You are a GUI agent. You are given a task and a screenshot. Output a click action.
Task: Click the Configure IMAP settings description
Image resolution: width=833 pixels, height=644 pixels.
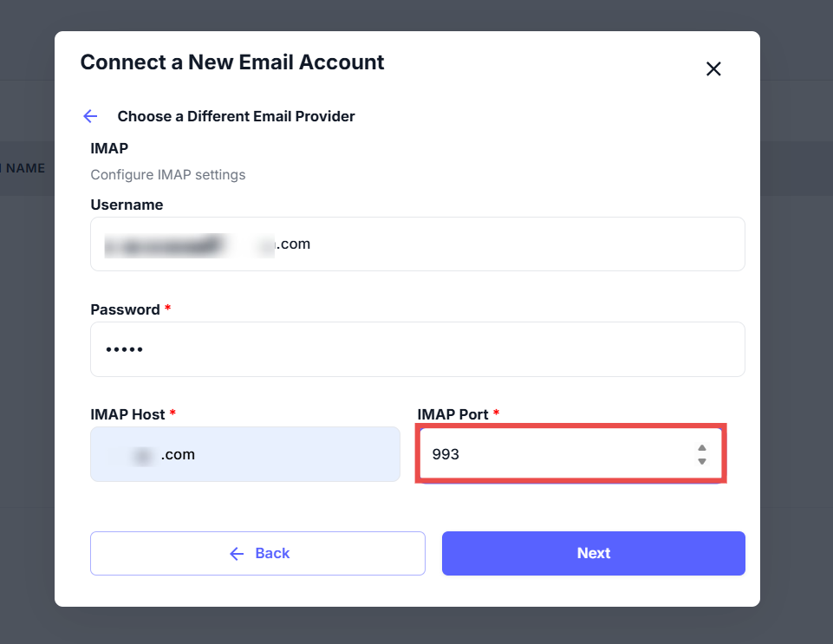coord(168,174)
